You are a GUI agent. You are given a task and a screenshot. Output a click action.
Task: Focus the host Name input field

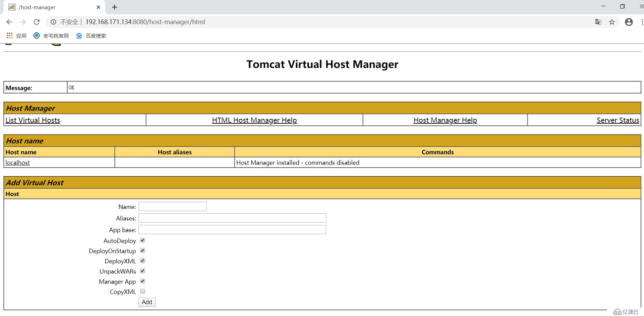172,206
